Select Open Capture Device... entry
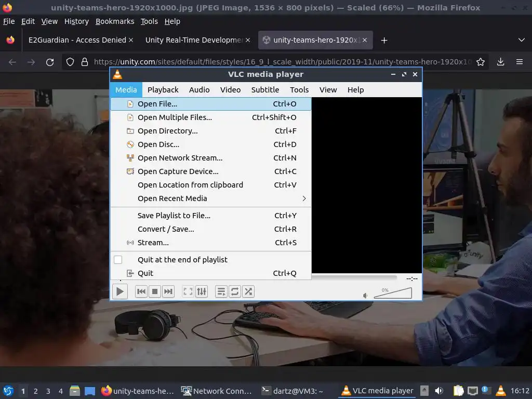Viewport: 532px width, 399px height. point(211,171)
